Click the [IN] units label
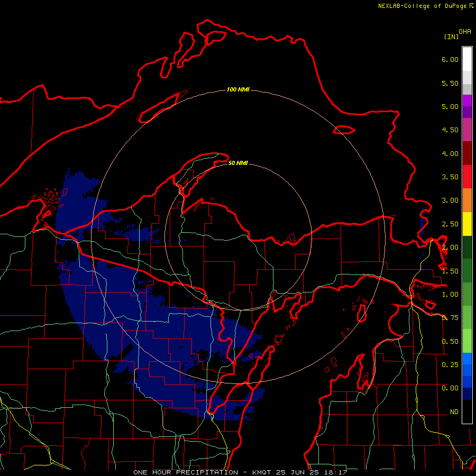Viewport: 476px width, 476px height. point(451,36)
